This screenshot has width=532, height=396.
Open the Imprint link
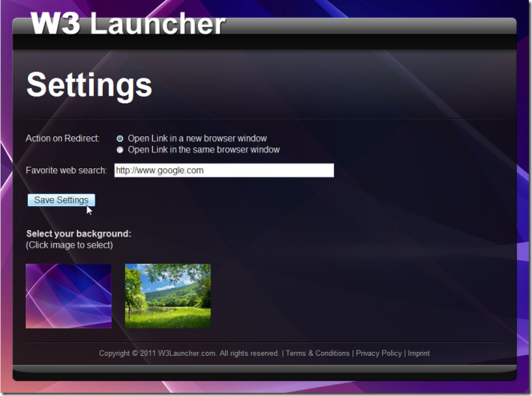coord(419,354)
